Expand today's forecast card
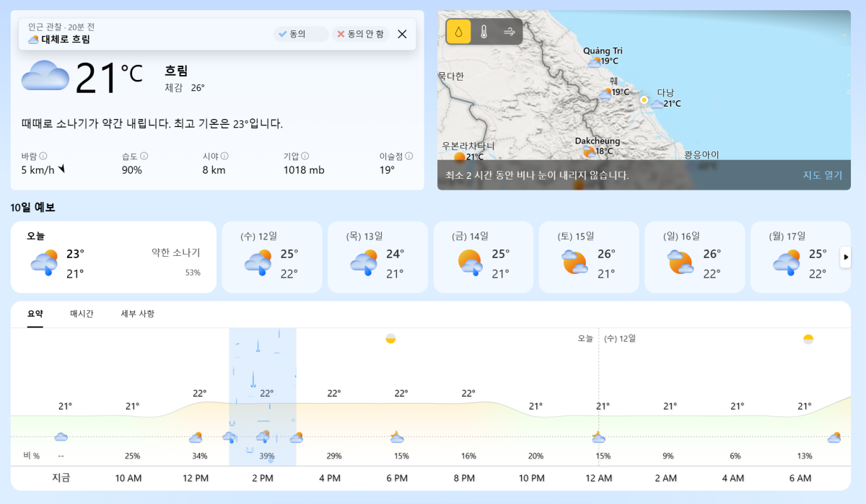Screen dimensions: 866x504 coord(113,257)
